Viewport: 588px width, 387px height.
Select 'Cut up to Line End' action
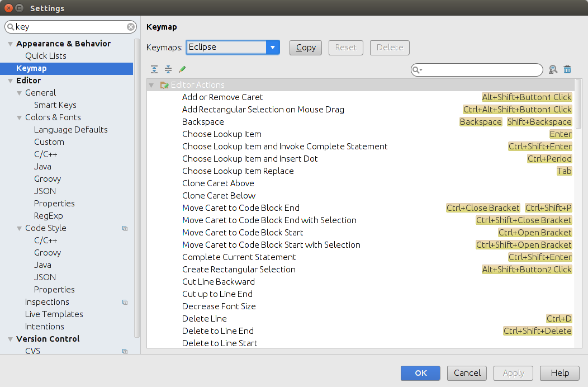217,294
